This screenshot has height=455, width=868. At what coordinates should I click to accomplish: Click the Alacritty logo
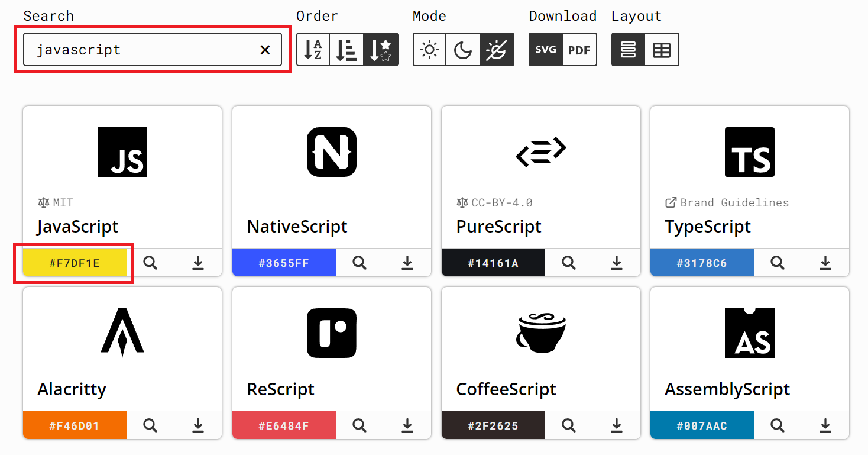[122, 333]
